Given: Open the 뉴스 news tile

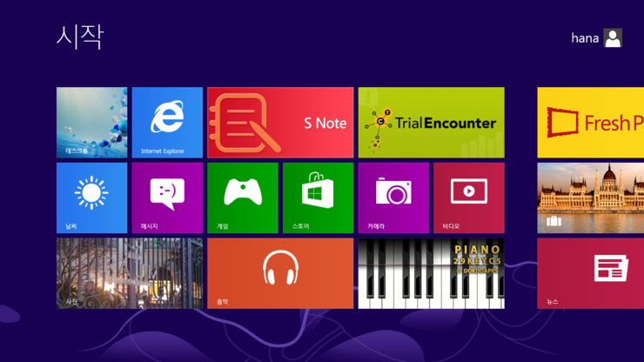Looking at the screenshot, I should 592,273.
